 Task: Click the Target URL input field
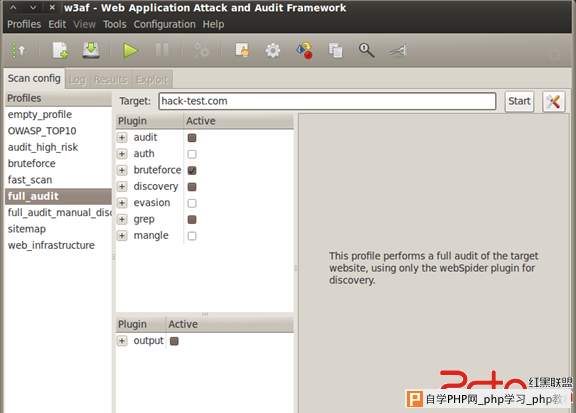(327, 101)
